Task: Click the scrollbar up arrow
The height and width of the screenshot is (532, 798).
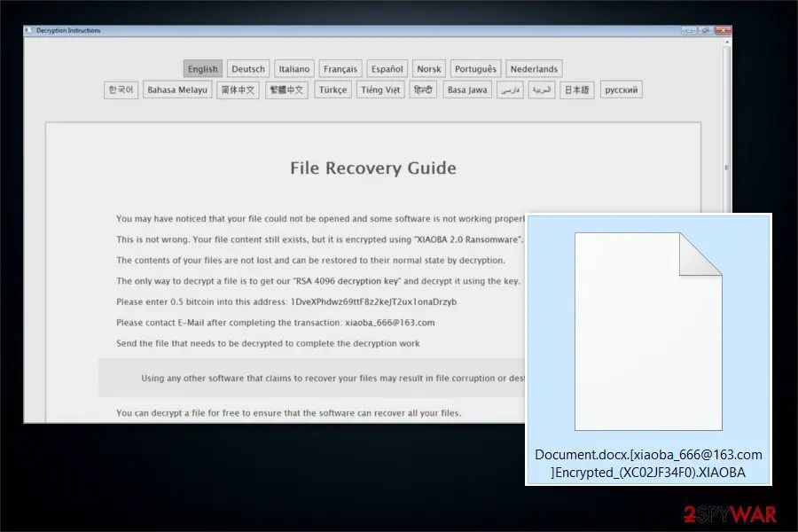Action: pyautogui.click(x=727, y=43)
